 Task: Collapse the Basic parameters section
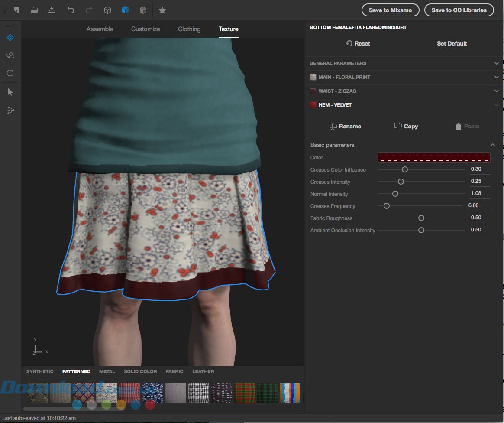[492, 145]
